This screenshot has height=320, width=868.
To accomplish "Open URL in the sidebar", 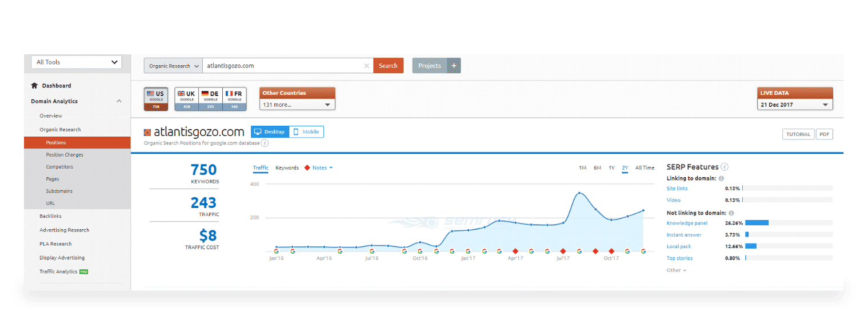I will point(50,203).
